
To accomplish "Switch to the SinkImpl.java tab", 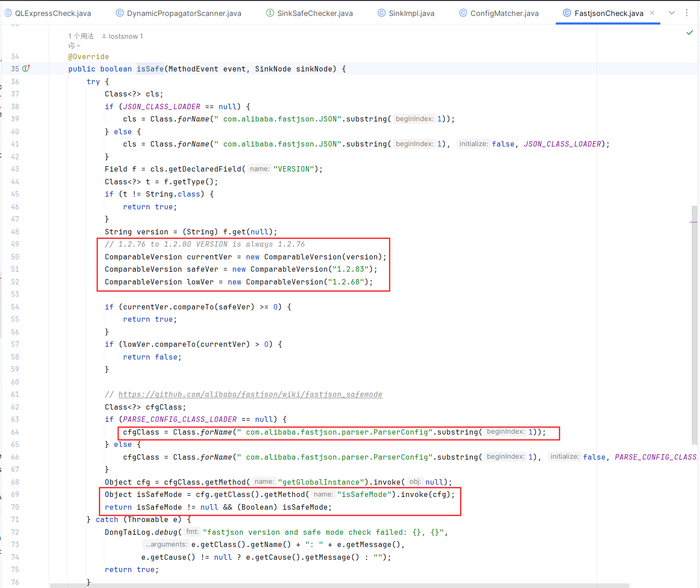I will click(411, 13).
